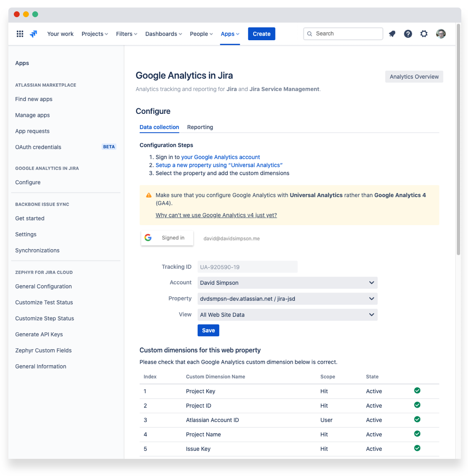
Task: Switch to the Reporting tab
Action: click(200, 127)
